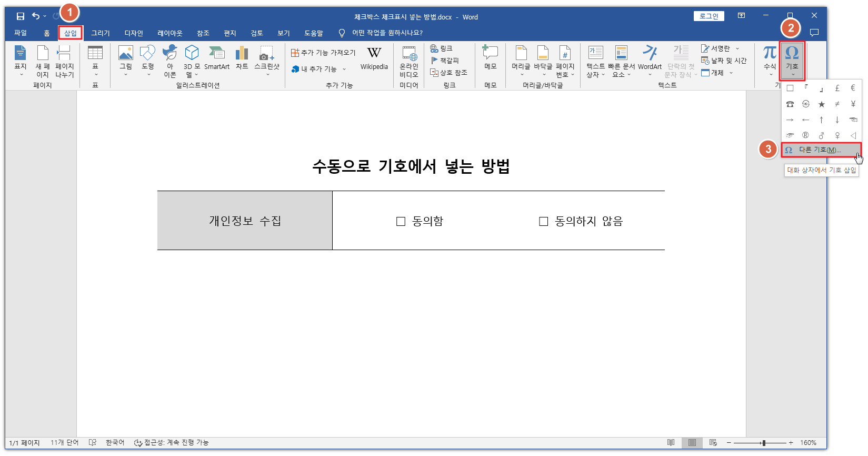Insert a 3D model (3D 모델)
This screenshot has width=868, height=456.
pos(192,61)
